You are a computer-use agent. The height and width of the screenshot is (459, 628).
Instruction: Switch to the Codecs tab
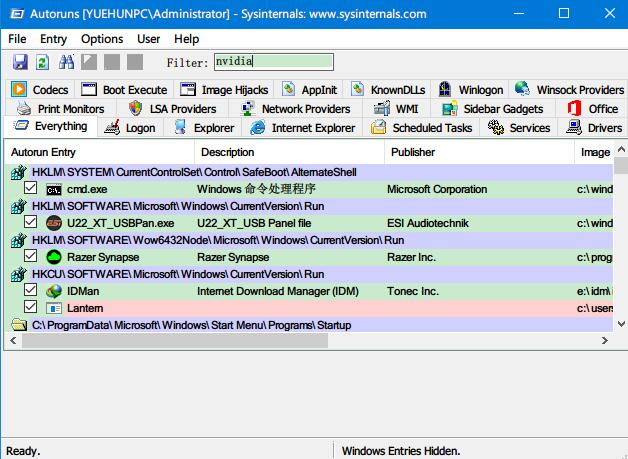(40, 89)
